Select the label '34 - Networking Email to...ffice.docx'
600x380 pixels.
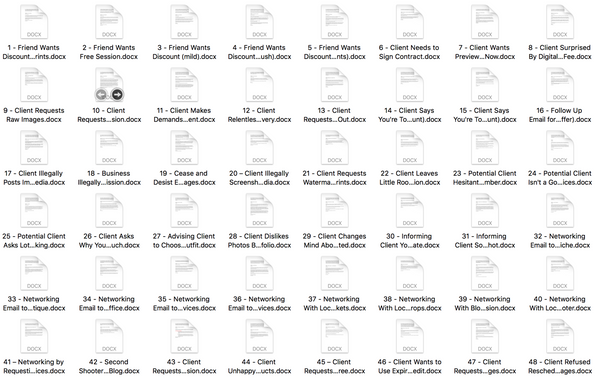[109, 303]
